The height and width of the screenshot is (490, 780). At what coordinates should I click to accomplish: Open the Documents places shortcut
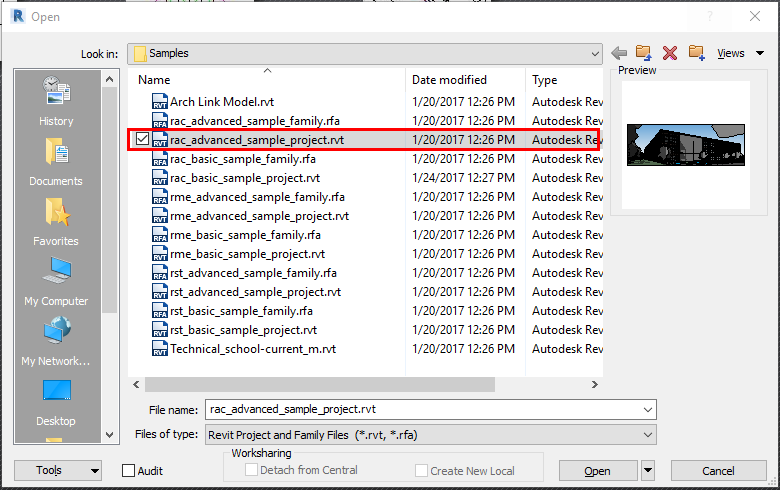56,152
